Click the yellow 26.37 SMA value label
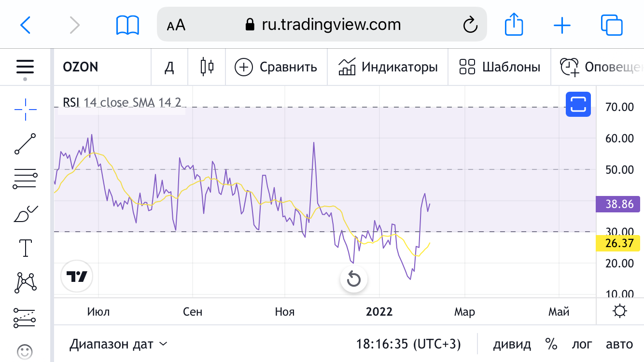 tap(618, 243)
